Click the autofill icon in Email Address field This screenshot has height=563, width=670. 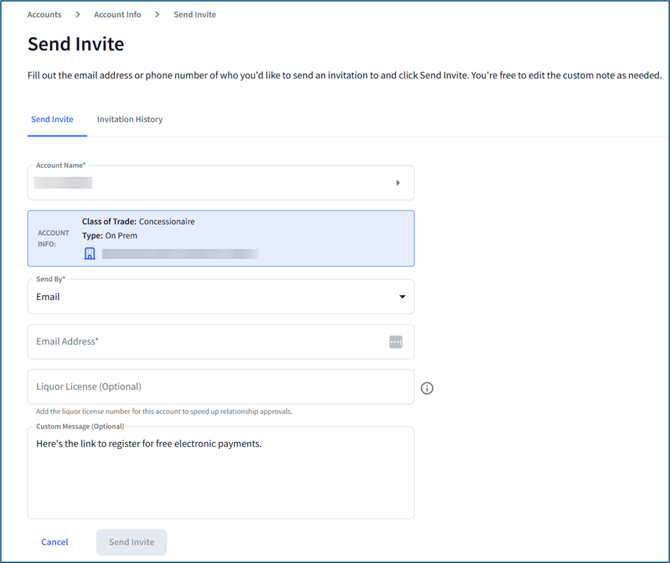point(395,342)
